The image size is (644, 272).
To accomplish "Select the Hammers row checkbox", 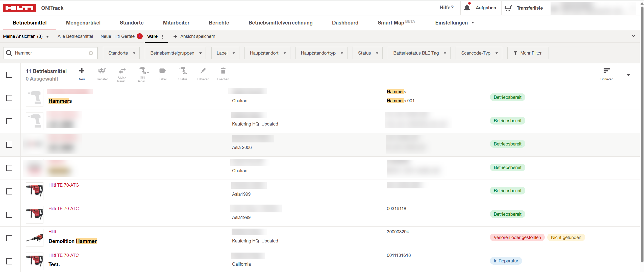I will click(x=9, y=98).
